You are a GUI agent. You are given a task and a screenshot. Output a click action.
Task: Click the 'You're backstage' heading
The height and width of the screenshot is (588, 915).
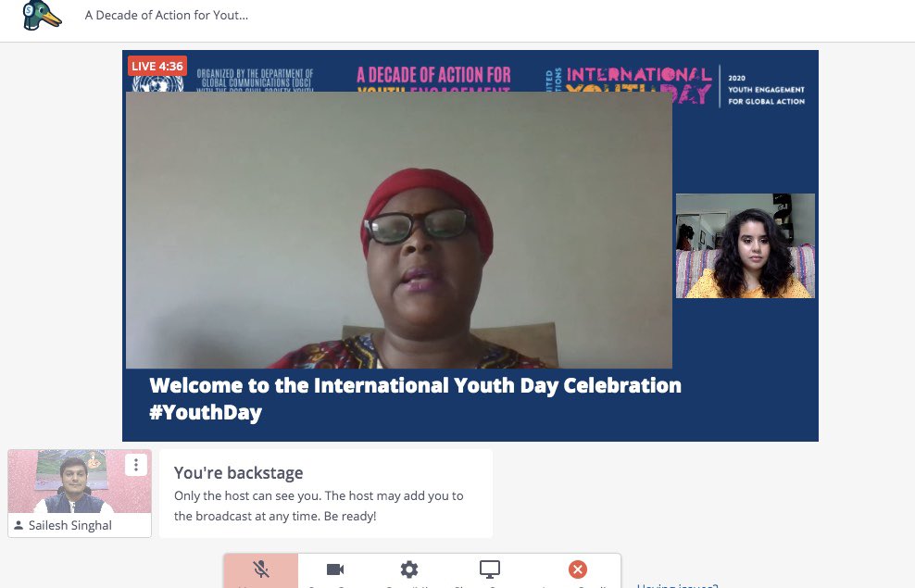238,472
